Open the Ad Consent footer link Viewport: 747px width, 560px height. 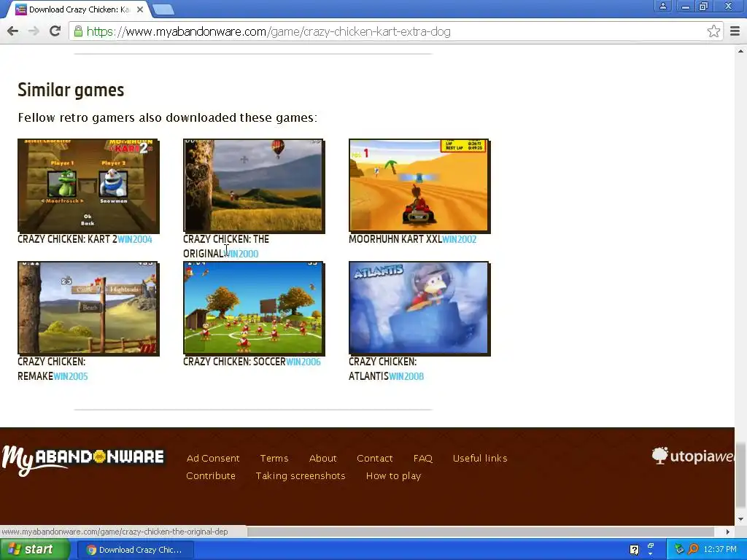[213, 458]
